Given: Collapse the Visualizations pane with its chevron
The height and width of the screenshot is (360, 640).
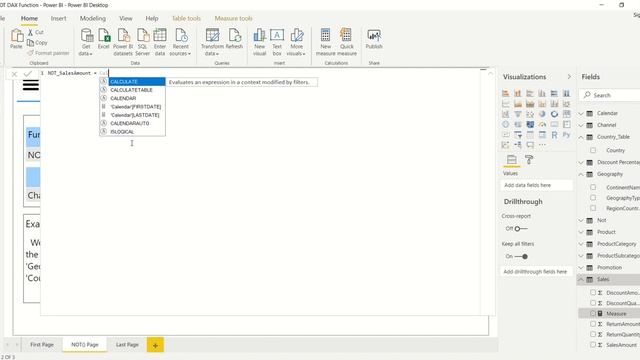Looking at the screenshot, I should [x=569, y=77].
